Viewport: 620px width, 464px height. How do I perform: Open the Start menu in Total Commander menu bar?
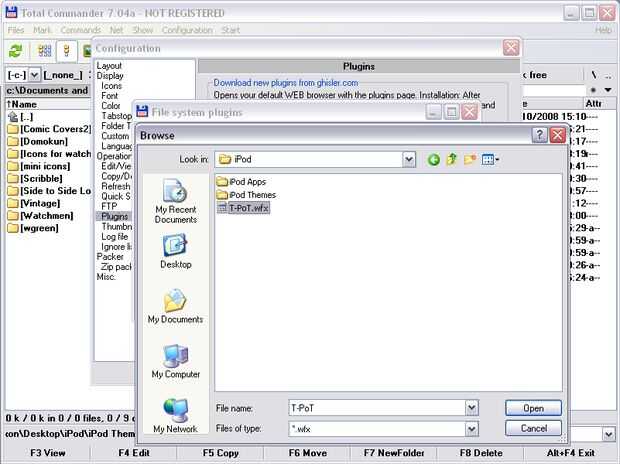point(231,30)
